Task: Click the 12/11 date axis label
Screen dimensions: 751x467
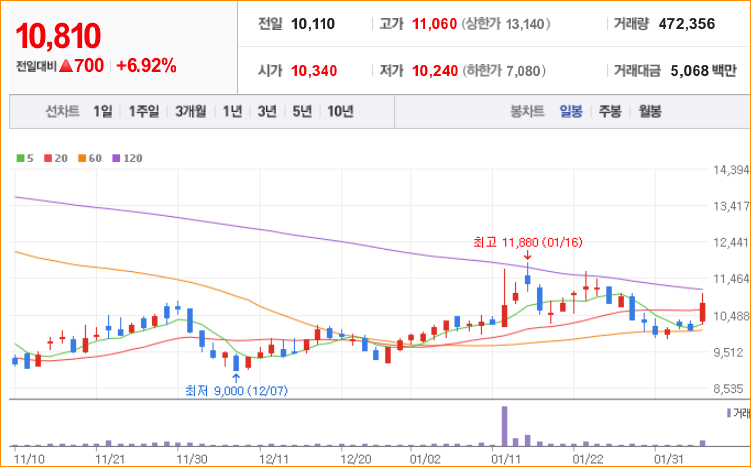Action: (x=274, y=459)
